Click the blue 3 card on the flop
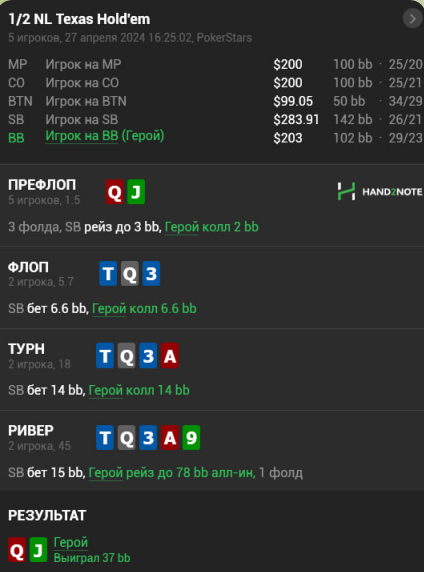 click(x=151, y=273)
